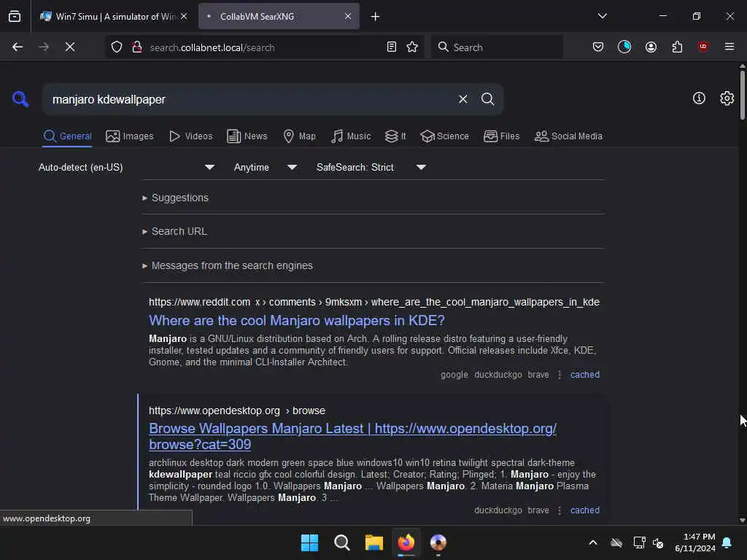This screenshot has height=560, width=747.
Task: Close the Win7 Simu tab
Action: (184, 16)
